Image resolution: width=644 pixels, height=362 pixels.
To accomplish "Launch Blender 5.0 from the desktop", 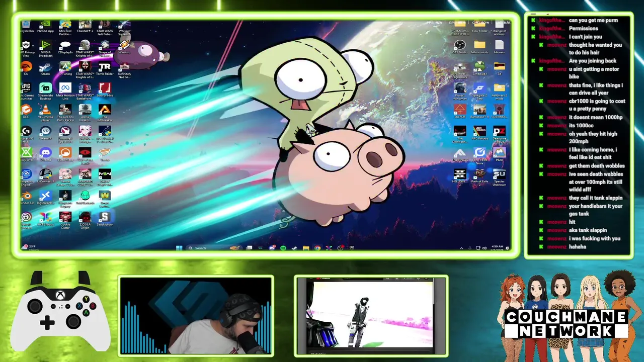I will tap(26, 198).
